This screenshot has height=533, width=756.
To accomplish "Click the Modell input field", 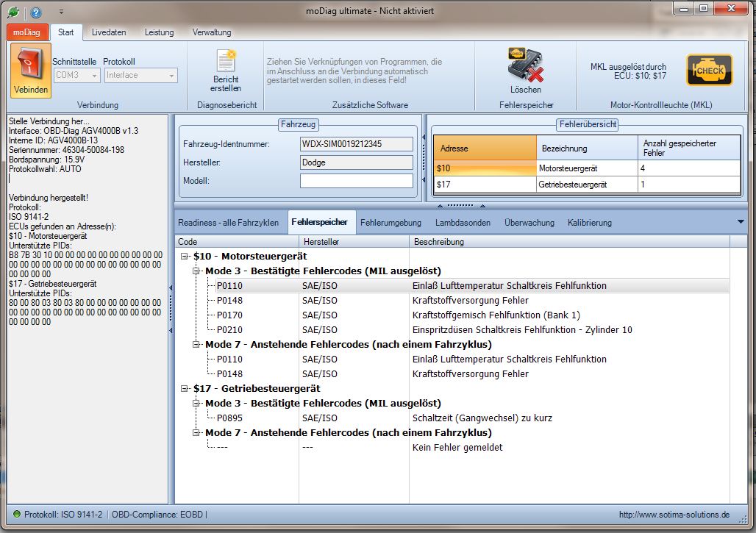I will click(356, 181).
